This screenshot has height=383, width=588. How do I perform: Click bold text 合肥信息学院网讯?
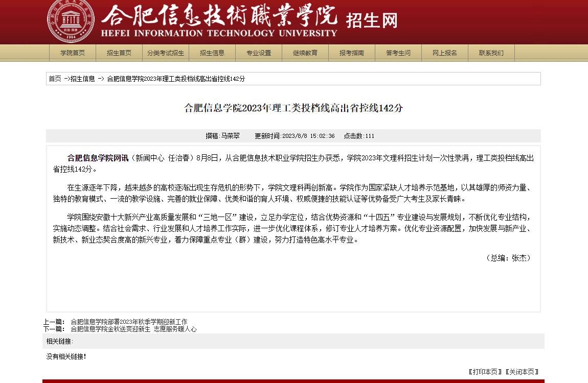click(x=98, y=158)
